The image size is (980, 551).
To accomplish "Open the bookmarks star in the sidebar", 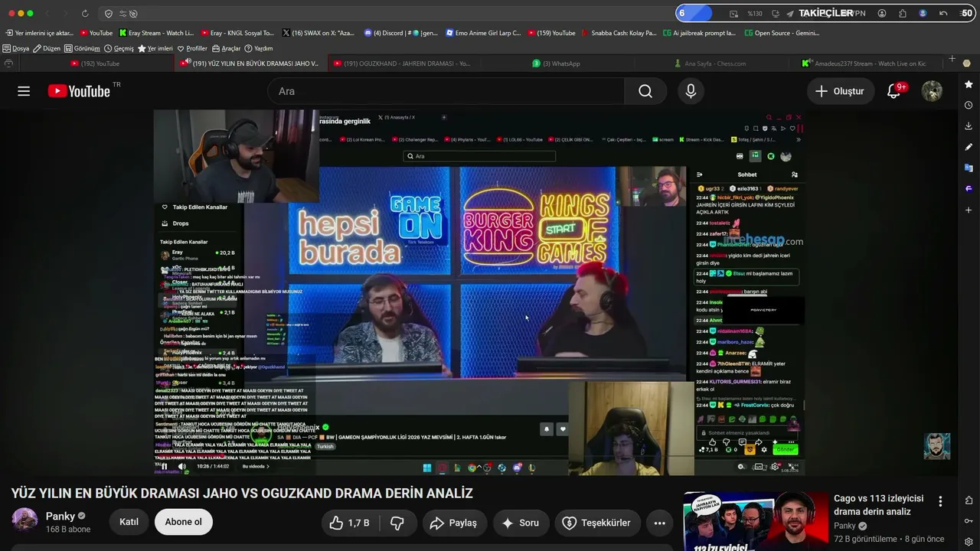I will click(969, 84).
